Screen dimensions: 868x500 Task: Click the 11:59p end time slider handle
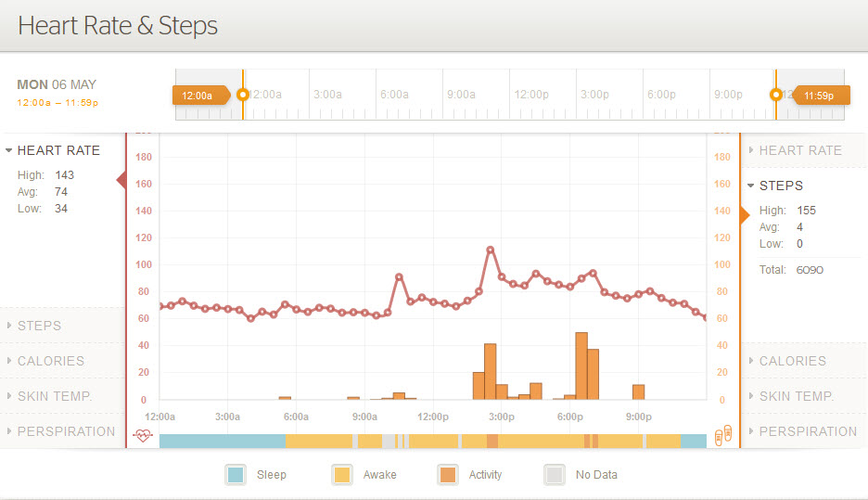pos(776,95)
